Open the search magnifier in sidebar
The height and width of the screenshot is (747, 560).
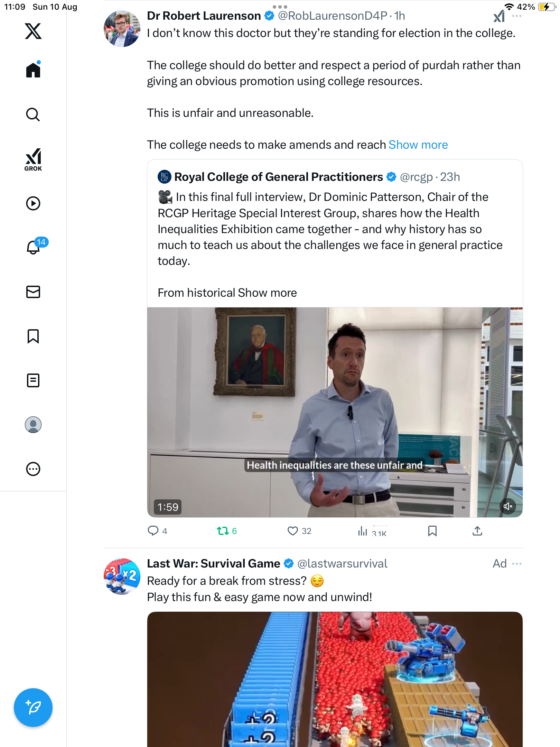(x=33, y=114)
